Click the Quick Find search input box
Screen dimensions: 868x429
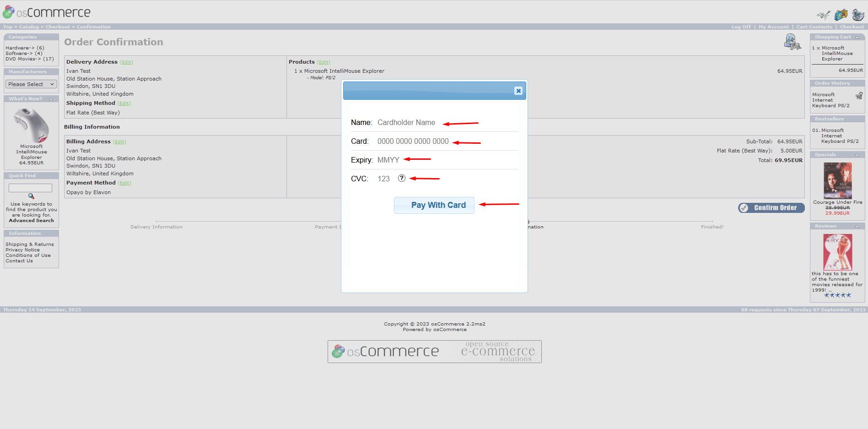pyautogui.click(x=30, y=188)
